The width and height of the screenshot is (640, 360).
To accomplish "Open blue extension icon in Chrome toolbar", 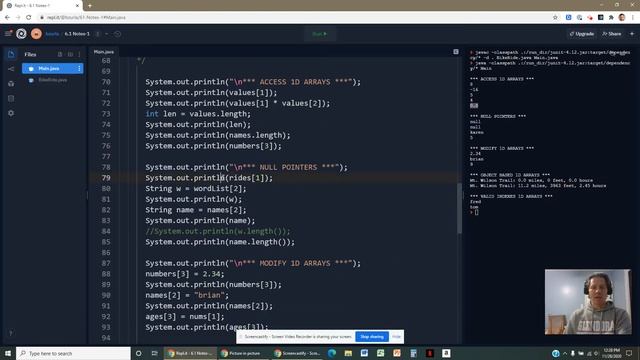I will 569,18.
